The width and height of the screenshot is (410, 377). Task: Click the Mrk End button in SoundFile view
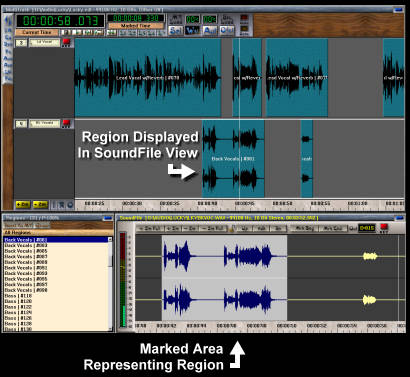pyautogui.click(x=333, y=228)
